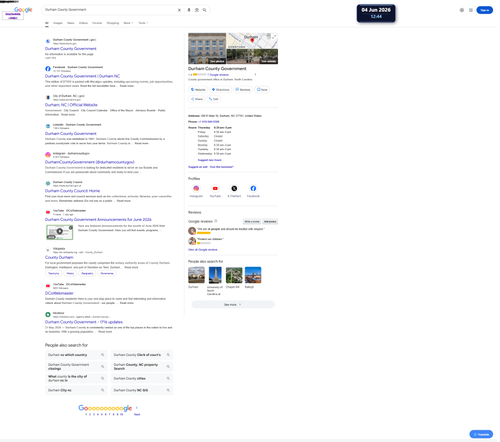Screen dimensions: 500x442
Task: Click the Suggest new hours link
Action: (x=209, y=160)
